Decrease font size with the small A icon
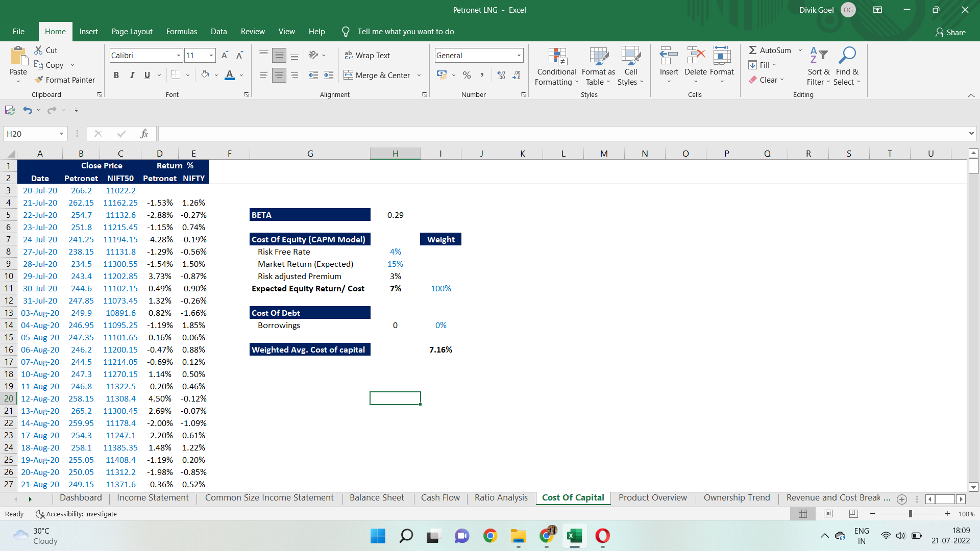980x551 pixels. [239, 55]
